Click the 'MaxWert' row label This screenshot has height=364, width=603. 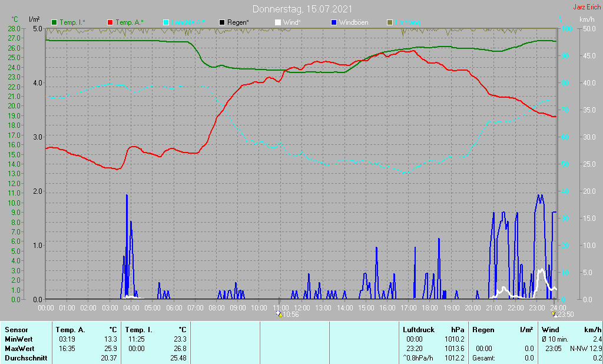[x=19, y=349]
